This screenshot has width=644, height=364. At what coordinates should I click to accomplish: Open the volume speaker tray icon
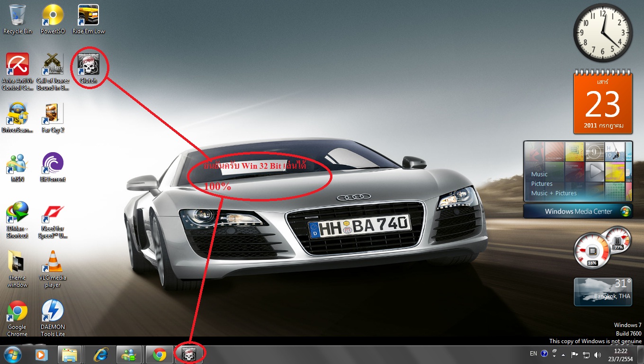tap(598, 355)
